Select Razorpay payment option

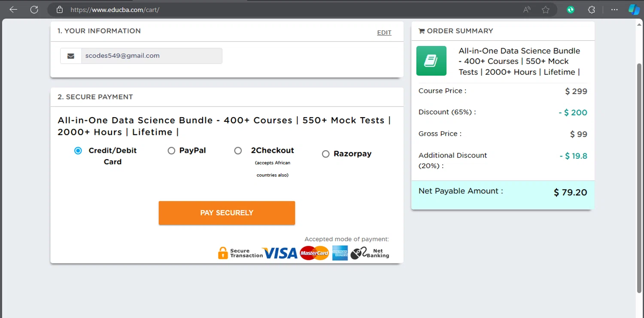click(x=325, y=154)
